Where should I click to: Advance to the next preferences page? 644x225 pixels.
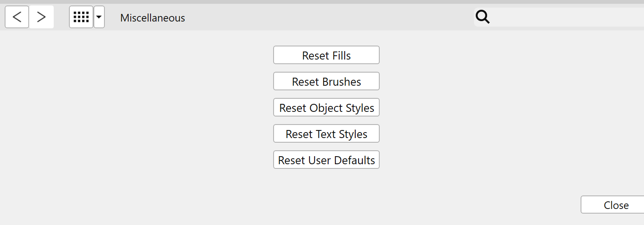[x=41, y=17]
